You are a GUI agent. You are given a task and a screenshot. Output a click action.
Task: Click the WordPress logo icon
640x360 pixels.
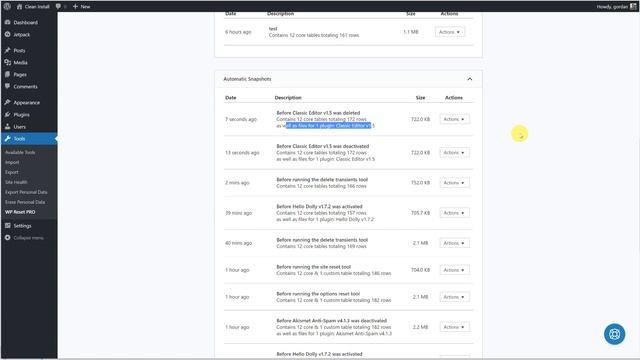7,6
